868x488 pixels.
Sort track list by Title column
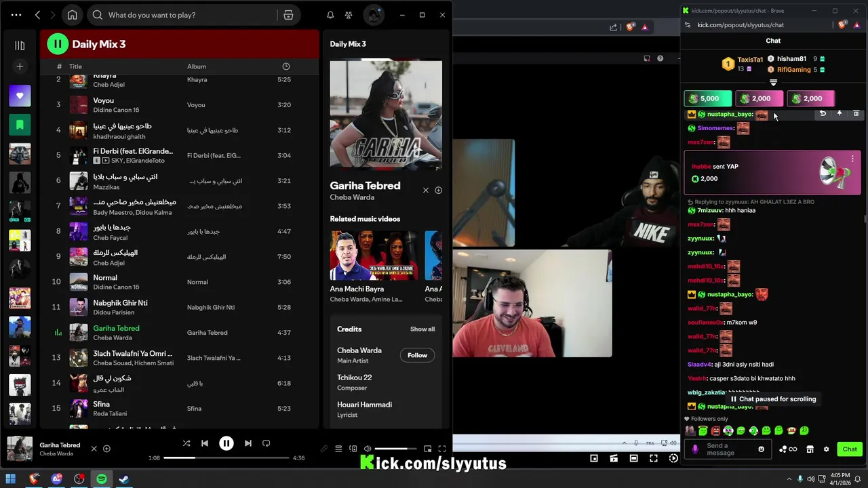coord(75,66)
